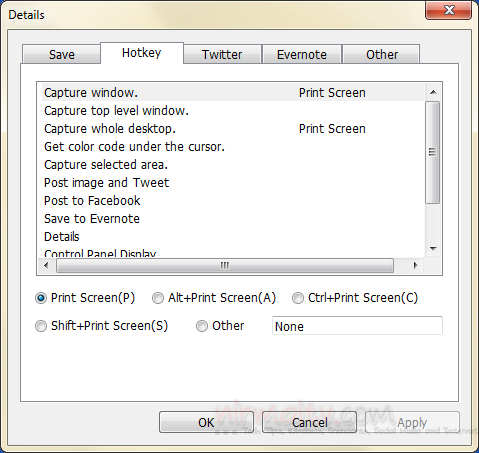The width and height of the screenshot is (479, 453).
Task: Click the list scroll up arrow
Action: click(433, 92)
